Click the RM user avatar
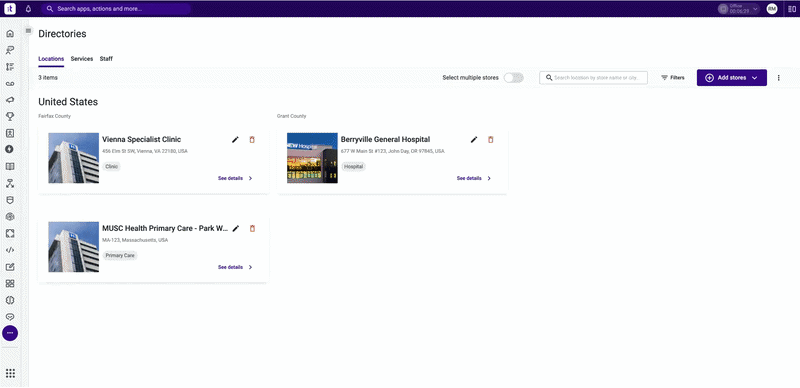The height and width of the screenshot is (388, 800). (x=772, y=9)
